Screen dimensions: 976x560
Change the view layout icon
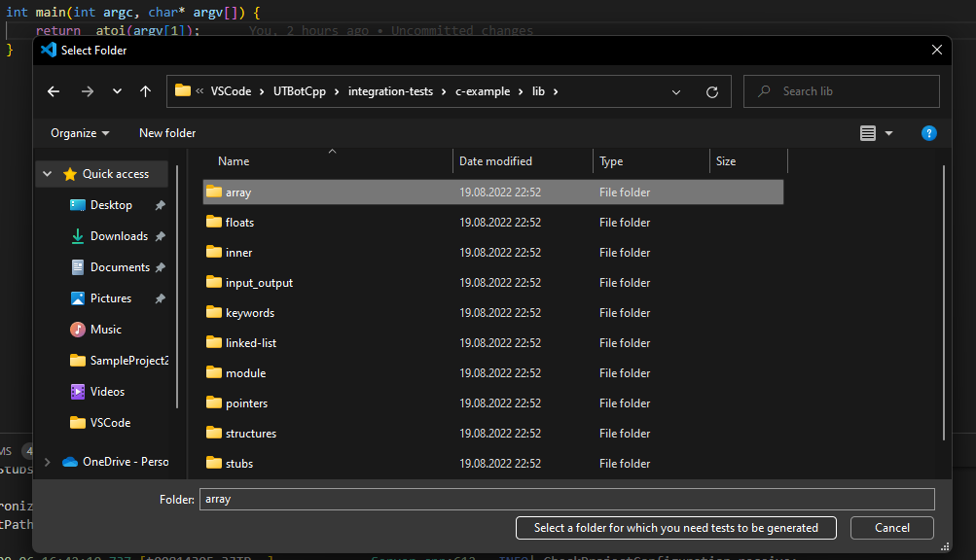868,133
